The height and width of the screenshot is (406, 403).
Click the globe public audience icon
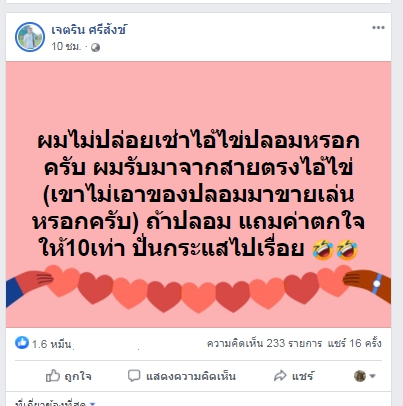pyautogui.click(x=95, y=47)
